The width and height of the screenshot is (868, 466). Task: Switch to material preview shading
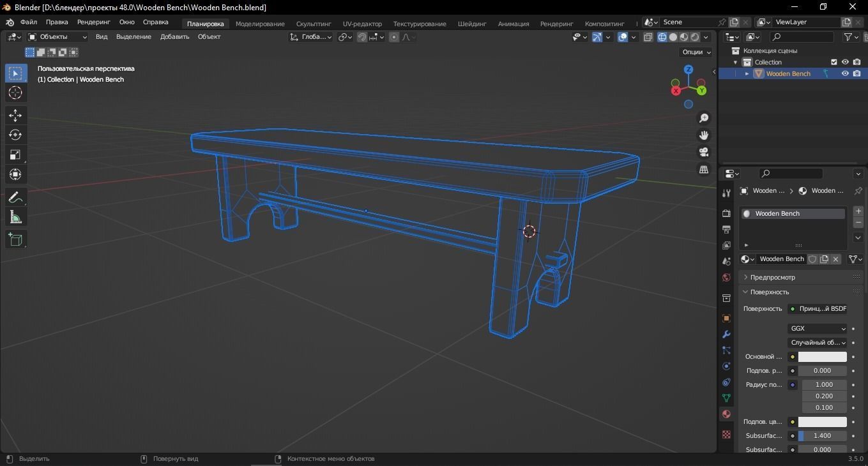pyautogui.click(x=683, y=37)
